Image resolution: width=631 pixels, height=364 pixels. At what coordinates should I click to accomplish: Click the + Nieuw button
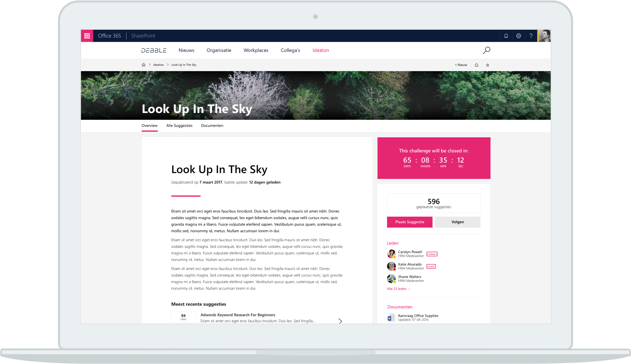(461, 65)
